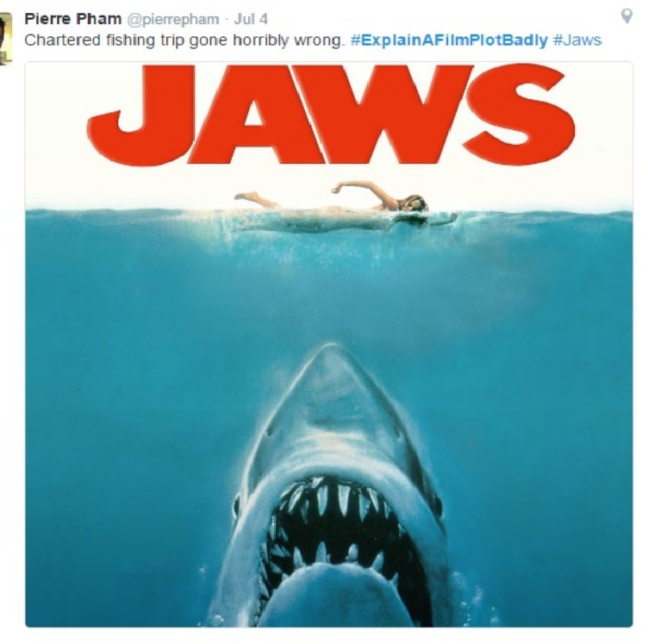Open the #Jaws hashtag link
This screenshot has height=644, width=648.
coord(577,41)
